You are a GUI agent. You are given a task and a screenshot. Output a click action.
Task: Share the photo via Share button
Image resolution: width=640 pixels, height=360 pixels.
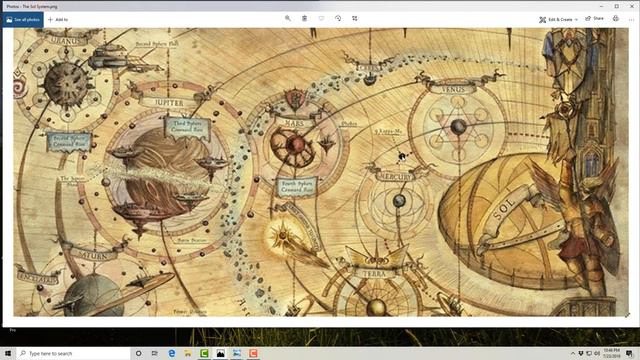(x=594, y=18)
